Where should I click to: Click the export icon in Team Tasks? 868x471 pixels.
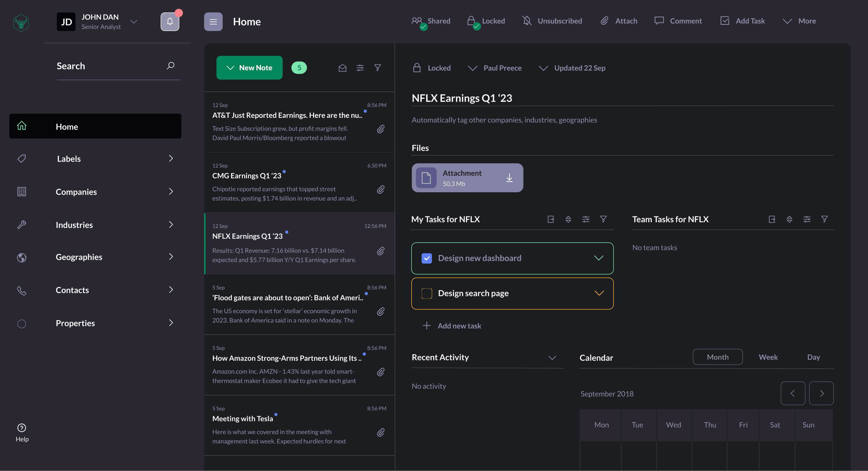coord(772,219)
